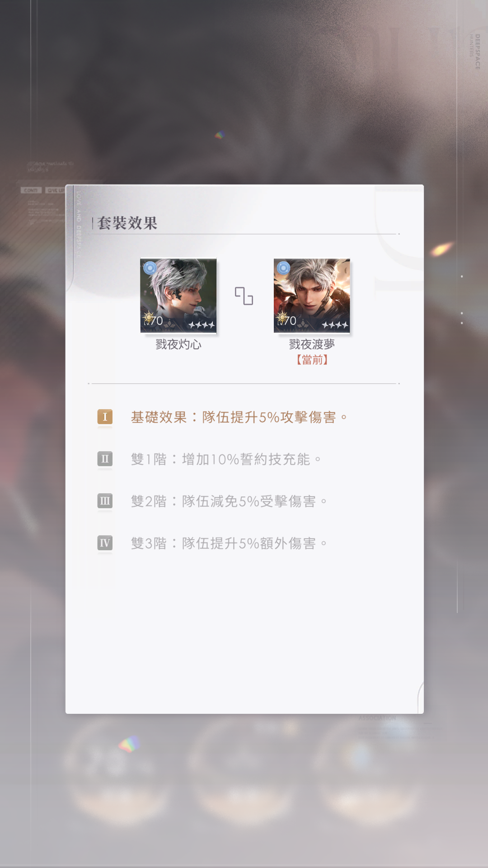488x868 pixels.
Task: Select the gray tier IV badge
Action: (x=105, y=543)
